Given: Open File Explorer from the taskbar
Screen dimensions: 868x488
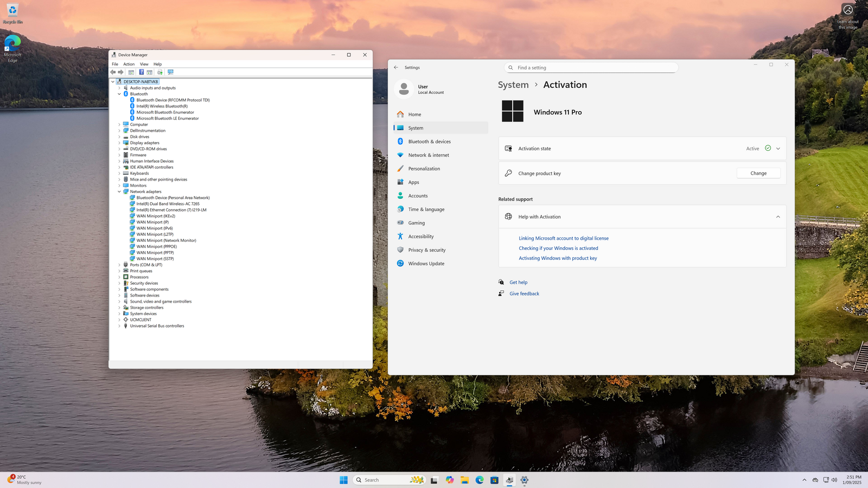Looking at the screenshot, I should click(x=464, y=480).
